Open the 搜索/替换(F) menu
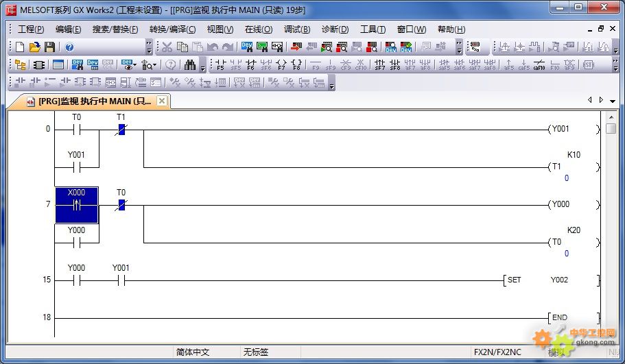This screenshot has height=364, width=625. tap(115, 29)
